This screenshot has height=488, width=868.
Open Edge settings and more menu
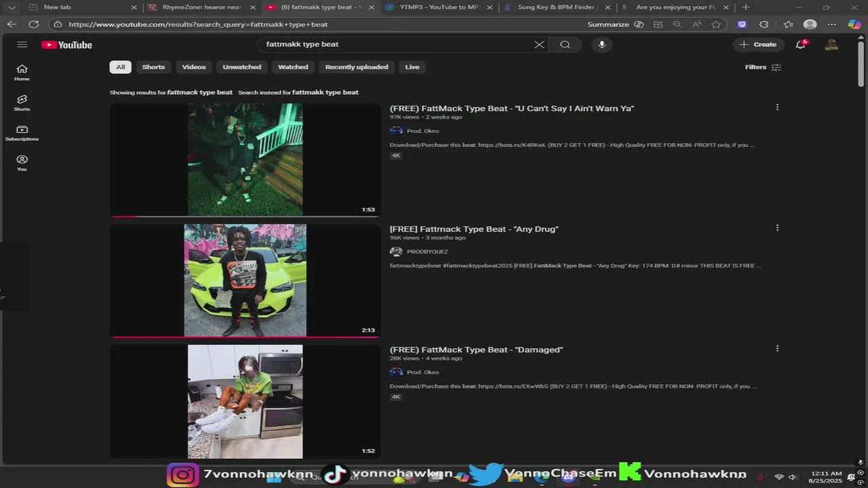832,24
